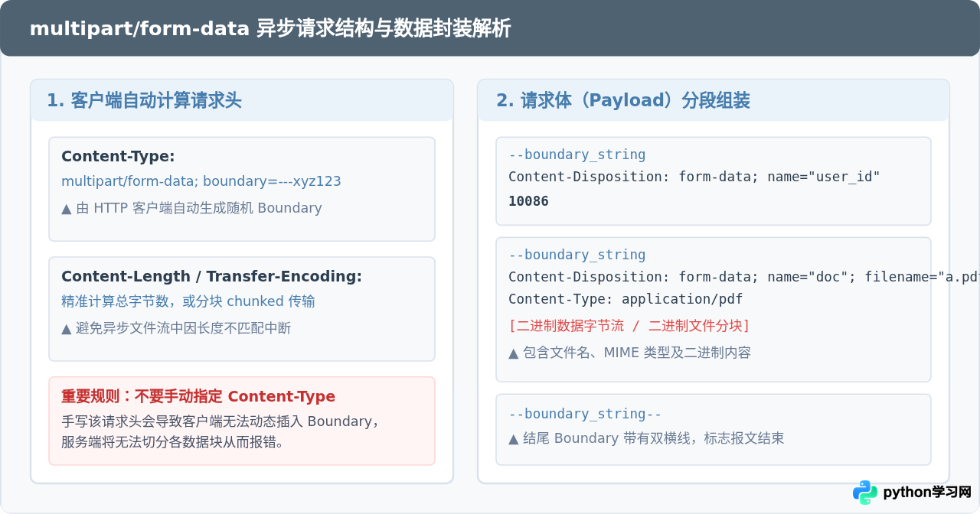This screenshot has height=514, width=980.
Task: Click multipart/form-data; boundary=---xyz123 value
Action: pos(201,182)
